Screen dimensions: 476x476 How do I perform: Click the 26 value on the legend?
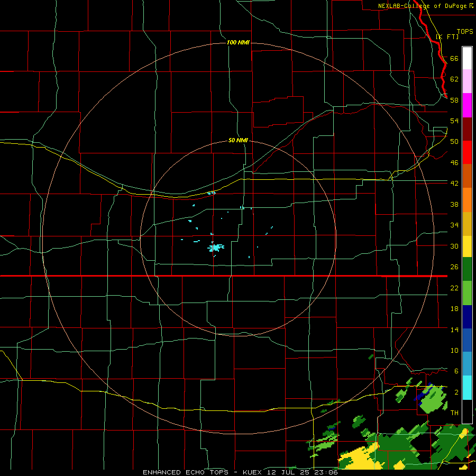point(454,267)
